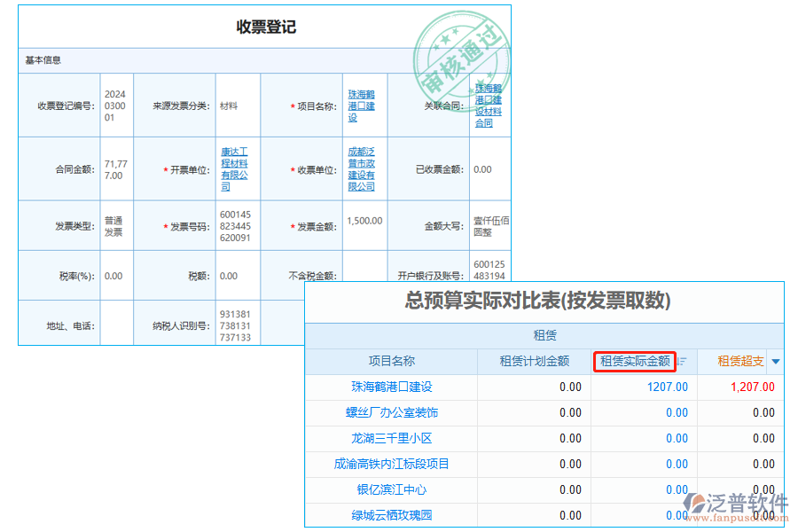This screenshot has height=532, width=798.
Task: Open the 康达工程材料有限公司 invoicing unit link
Action: [x=236, y=168]
